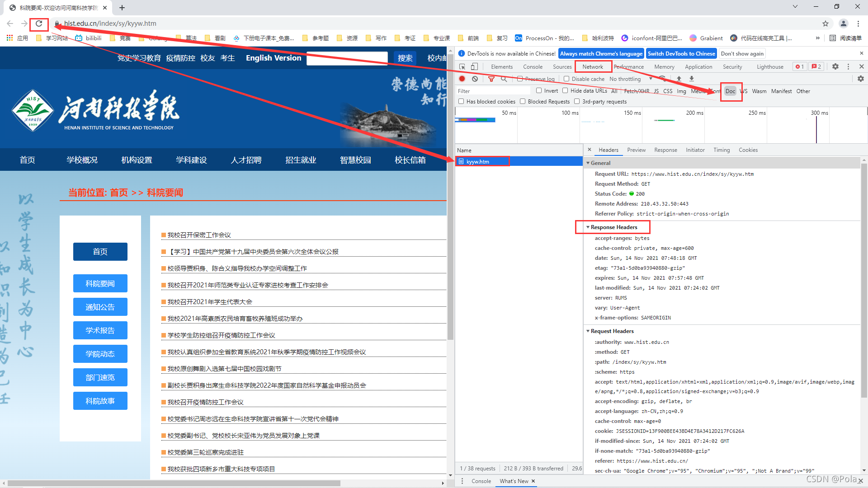
Task: Click Switch DevTools to Chinese button
Action: [x=681, y=53]
